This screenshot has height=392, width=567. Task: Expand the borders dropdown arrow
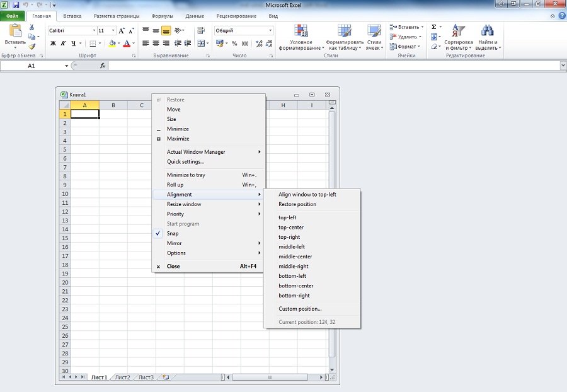click(x=100, y=43)
